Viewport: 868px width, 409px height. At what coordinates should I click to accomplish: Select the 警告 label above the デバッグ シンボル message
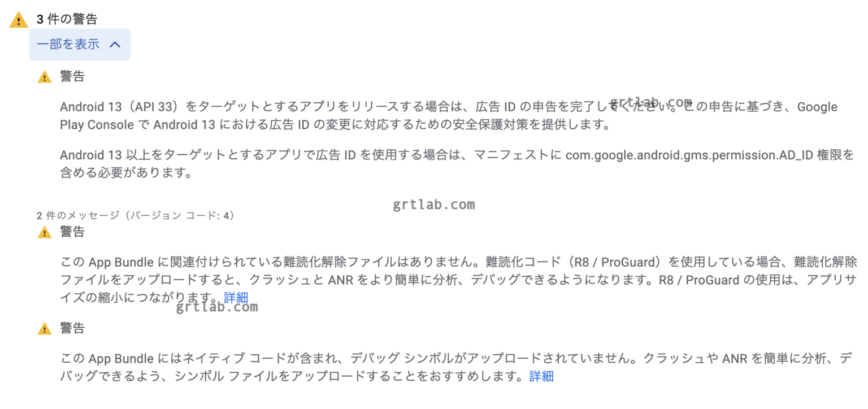point(72,328)
